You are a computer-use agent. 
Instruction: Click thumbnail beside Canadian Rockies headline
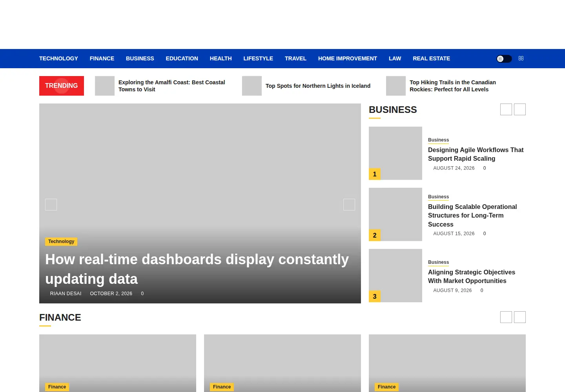(x=396, y=86)
